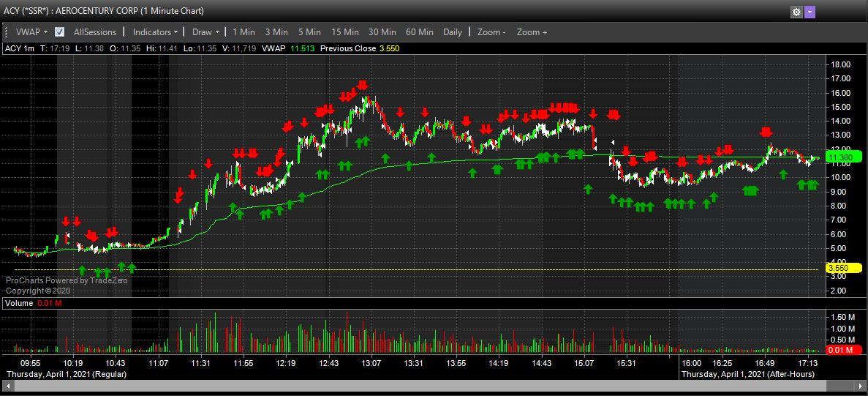Set chart to 15 Min interval
This screenshot has width=868, height=396.
pos(344,32)
